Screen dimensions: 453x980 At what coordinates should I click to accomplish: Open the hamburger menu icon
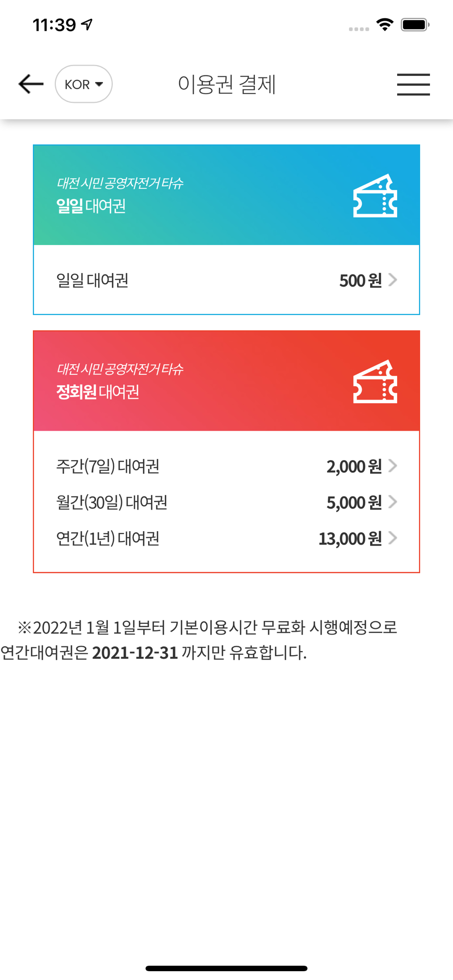click(413, 84)
